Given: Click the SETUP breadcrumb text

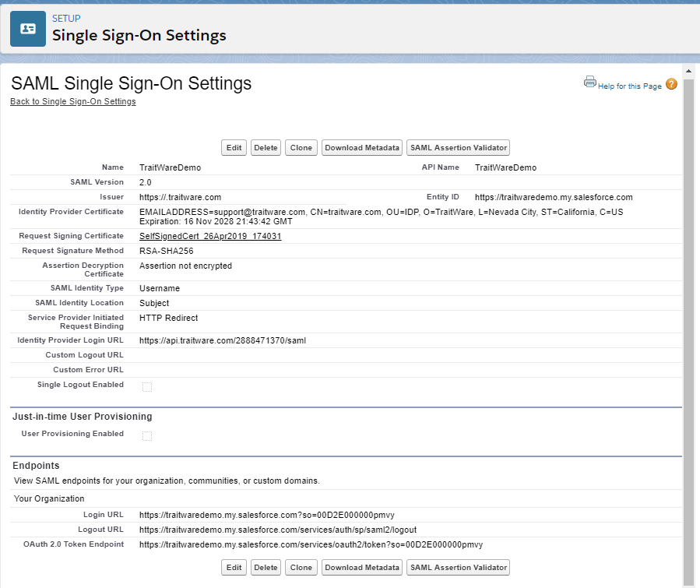Looking at the screenshot, I should 66,19.
